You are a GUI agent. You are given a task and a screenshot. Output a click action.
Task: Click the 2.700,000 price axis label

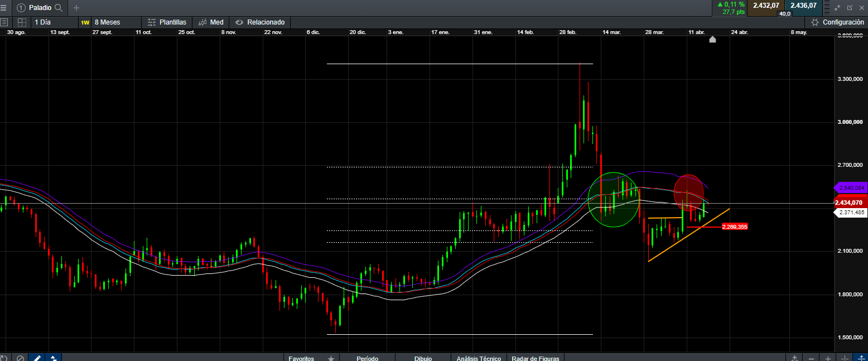point(851,165)
